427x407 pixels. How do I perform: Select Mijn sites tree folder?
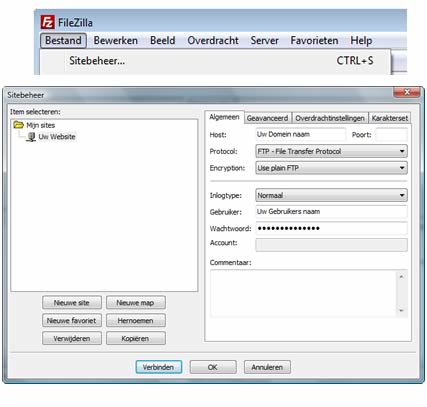tap(41, 125)
